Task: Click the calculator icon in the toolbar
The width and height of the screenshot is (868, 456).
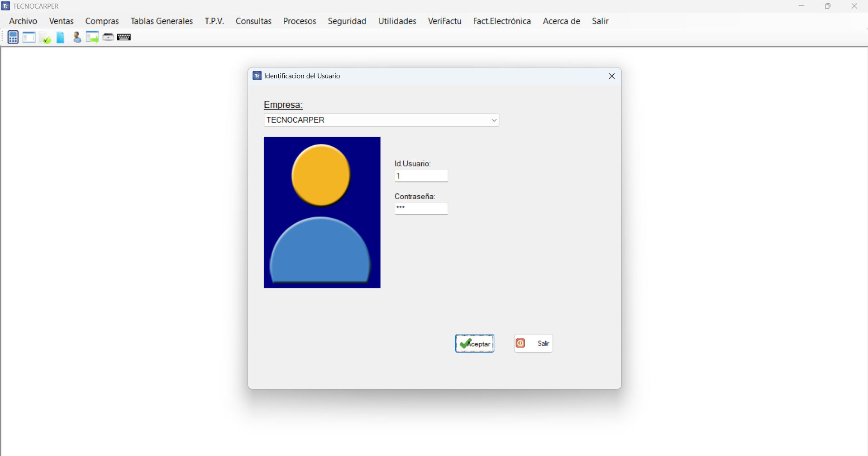Action: point(13,37)
